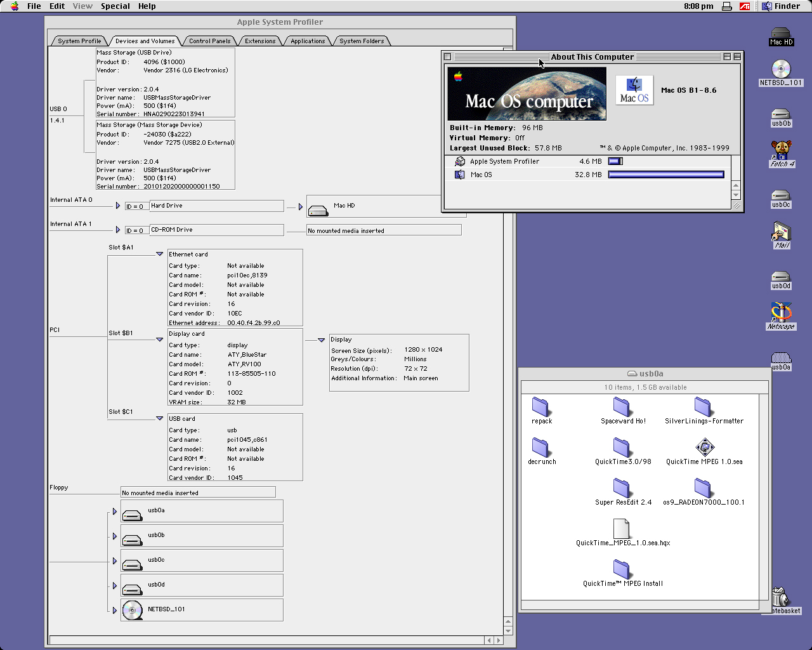Expand the usb0b volume triangle
The width and height of the screenshot is (812, 650).
tap(115, 536)
